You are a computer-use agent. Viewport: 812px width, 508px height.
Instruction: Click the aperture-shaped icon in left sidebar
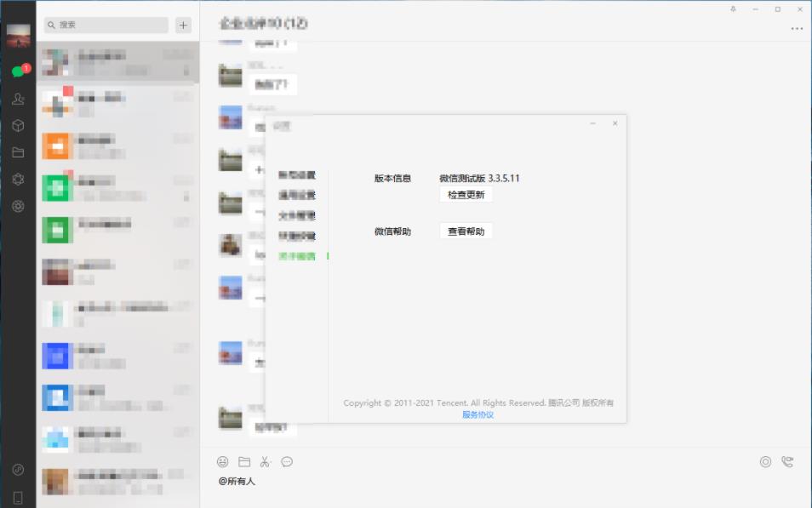pos(18,206)
